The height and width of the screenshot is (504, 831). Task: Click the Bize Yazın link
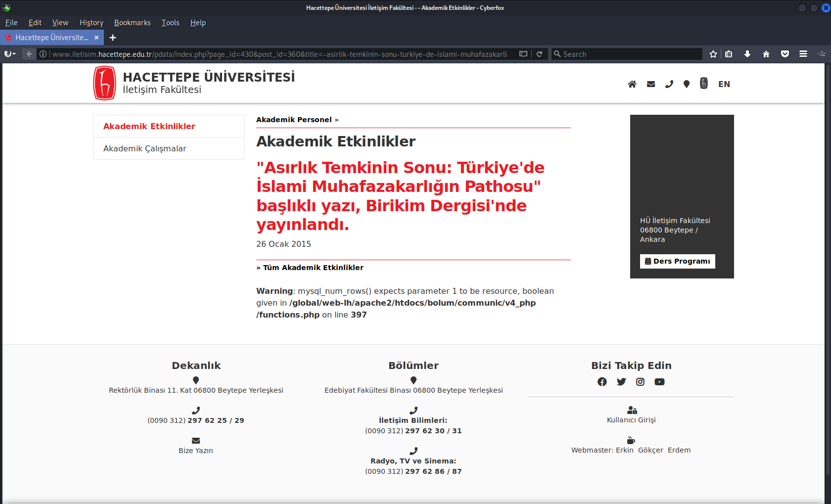coord(196,451)
